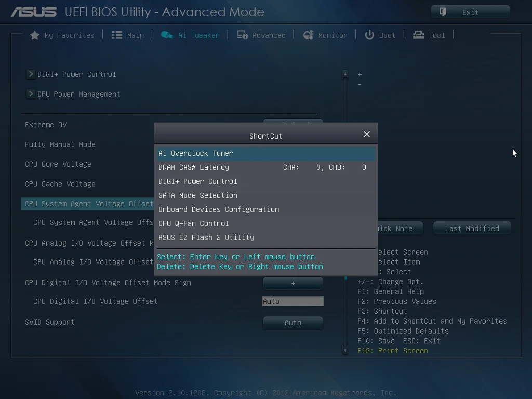Click the F2: Previous Values hint
This screenshot has height=399, width=532.
pos(396,301)
